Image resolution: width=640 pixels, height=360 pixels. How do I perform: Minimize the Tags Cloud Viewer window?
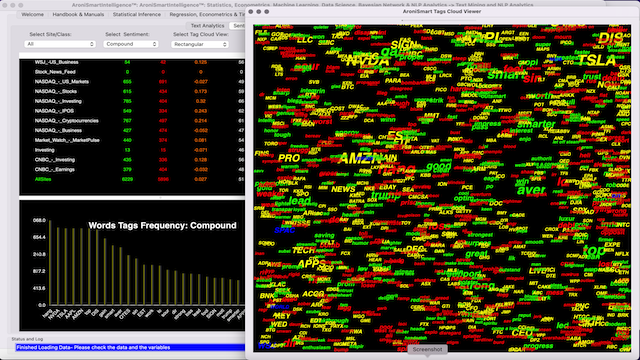click(259, 11)
